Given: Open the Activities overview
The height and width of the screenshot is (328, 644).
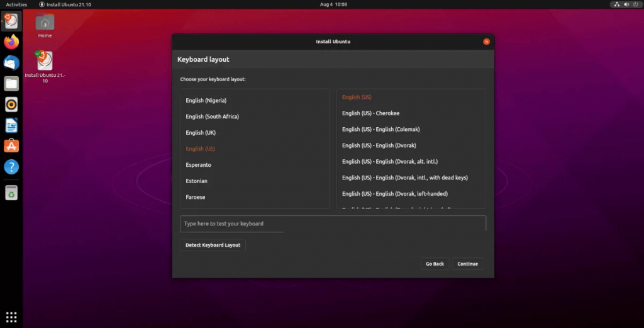Looking at the screenshot, I should 16,4.
